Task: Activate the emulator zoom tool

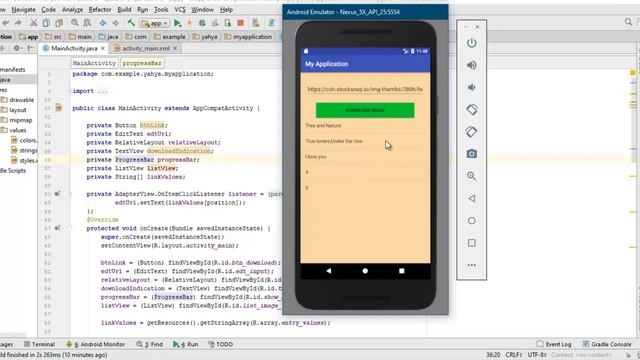Action: pos(471,176)
